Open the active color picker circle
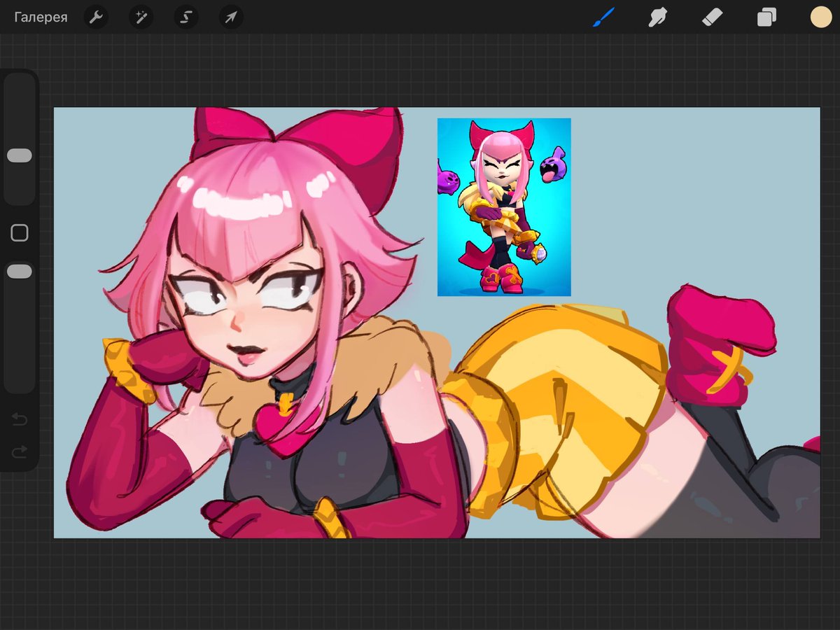This screenshot has width=840, height=630. pyautogui.click(x=820, y=17)
